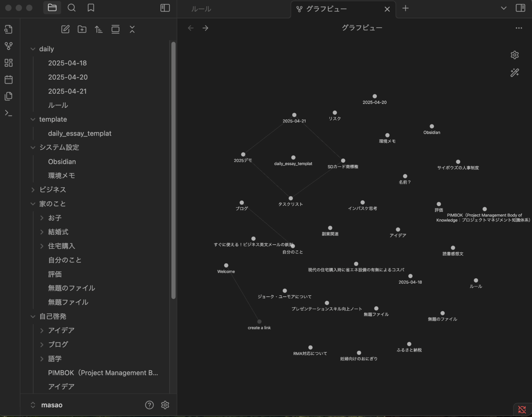Expand the ブログ folder in sidebar
532x417 pixels.
(x=42, y=345)
